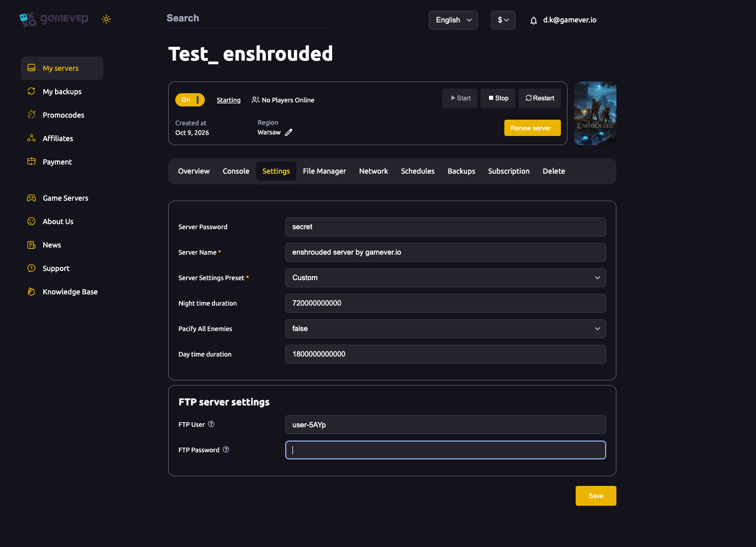This screenshot has height=547, width=756.
Task: Click the Stop server button
Action: tap(498, 98)
